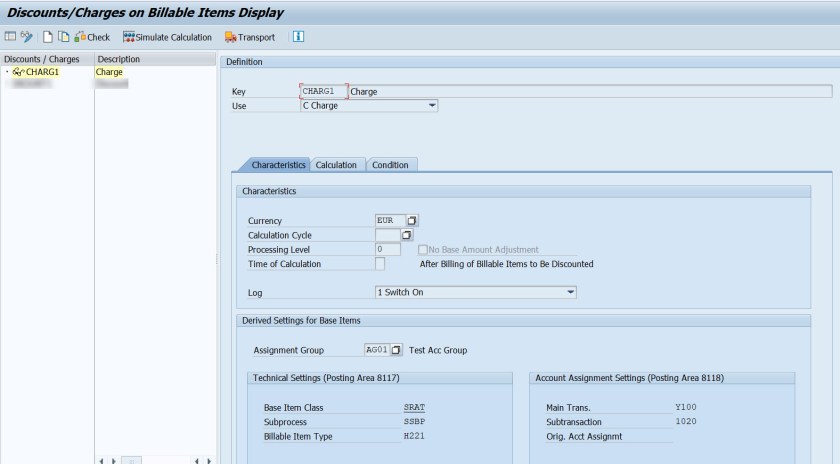Go to the Condition tab
Image resolution: width=840 pixels, height=464 pixels.
(x=390, y=165)
